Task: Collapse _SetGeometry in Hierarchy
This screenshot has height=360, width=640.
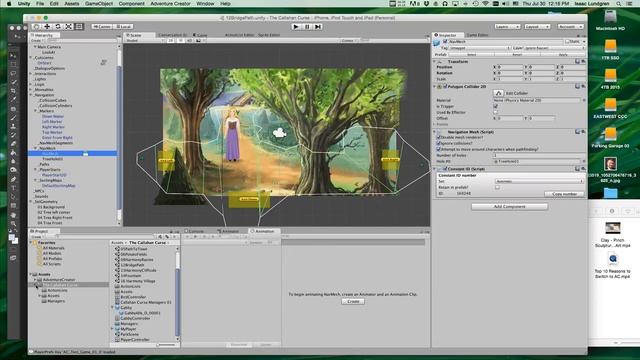Action: coord(31,202)
